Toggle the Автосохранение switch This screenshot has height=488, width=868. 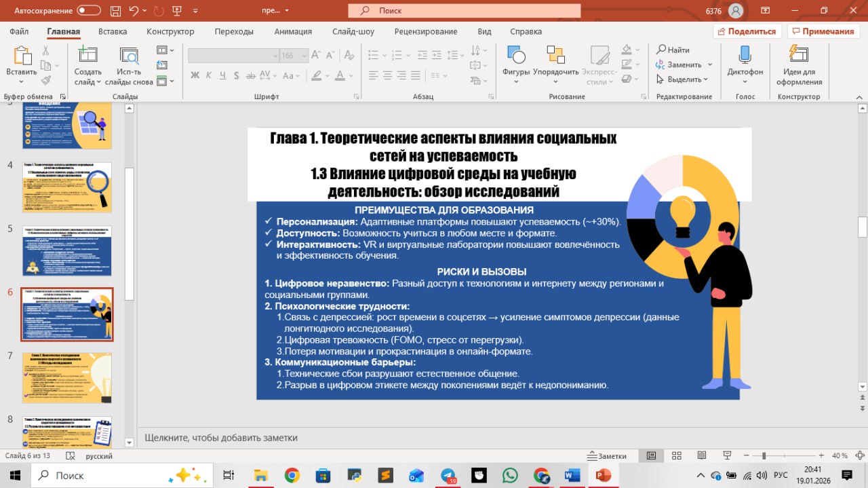click(89, 11)
